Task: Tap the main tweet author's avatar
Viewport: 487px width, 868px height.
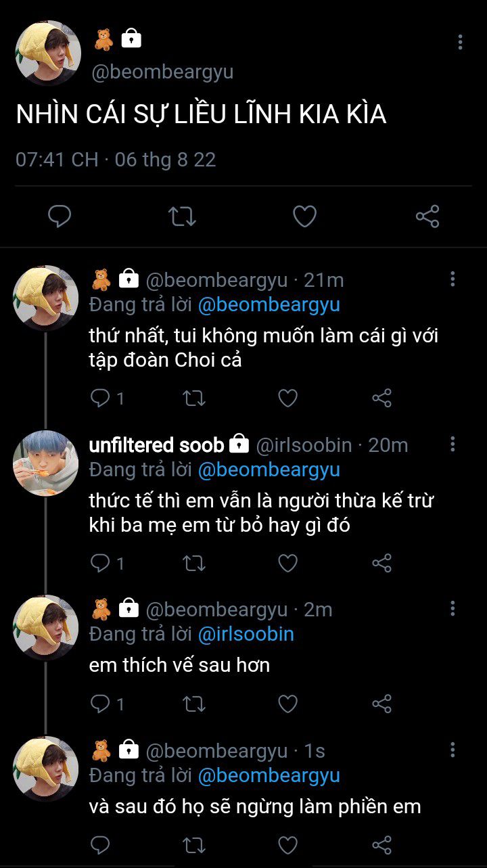Action: tap(48, 53)
